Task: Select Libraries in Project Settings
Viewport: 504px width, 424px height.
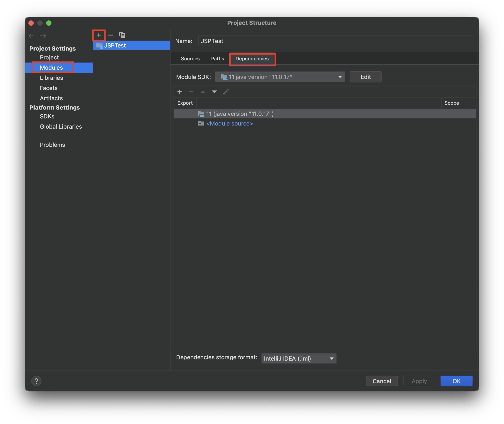Action: [51, 78]
